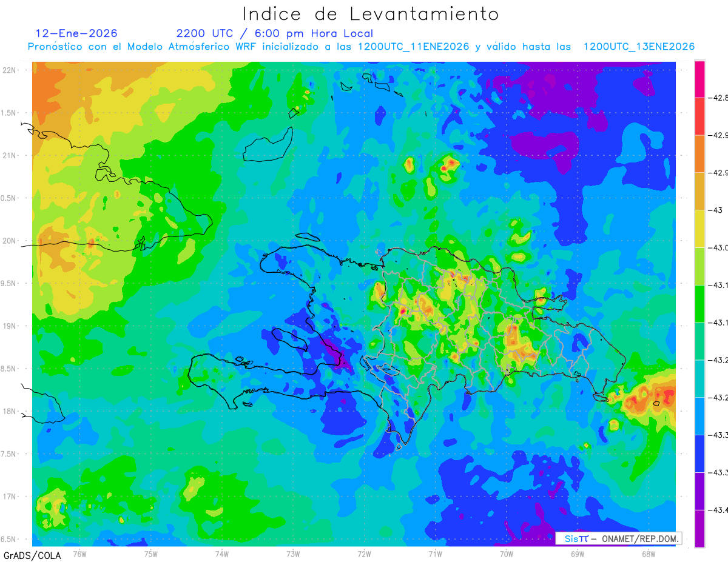Click the initialization time "1200UTC_11ENE2026"
The image size is (728, 562).
point(414,47)
